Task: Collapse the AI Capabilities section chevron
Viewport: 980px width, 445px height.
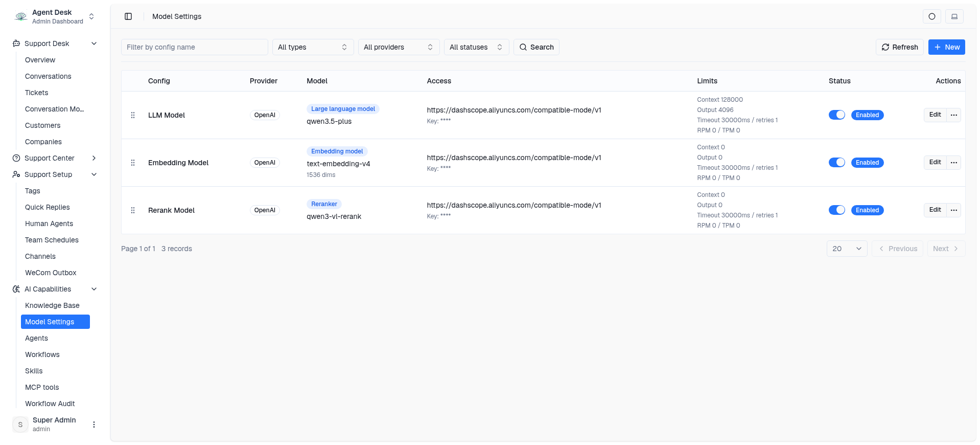Action: click(x=94, y=289)
